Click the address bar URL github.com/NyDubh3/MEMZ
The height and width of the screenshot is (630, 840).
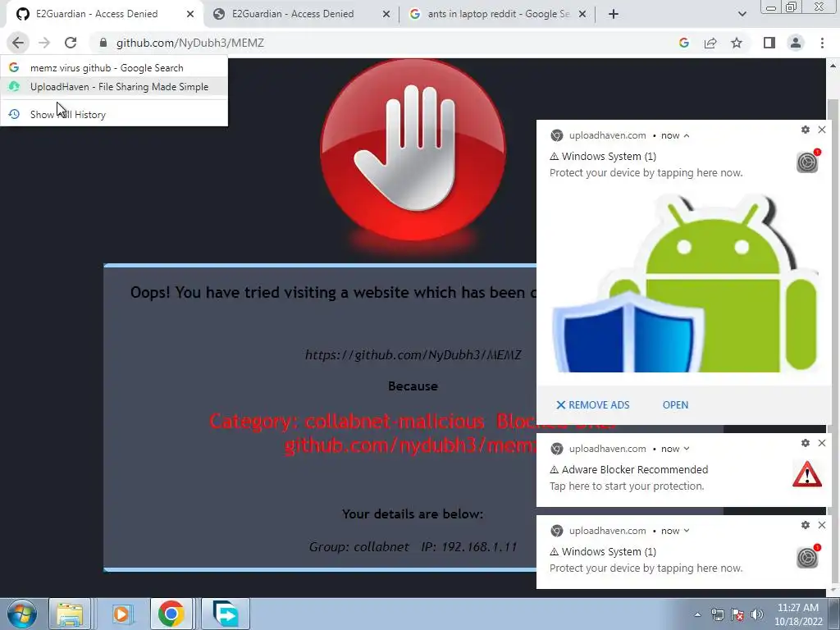pos(190,43)
